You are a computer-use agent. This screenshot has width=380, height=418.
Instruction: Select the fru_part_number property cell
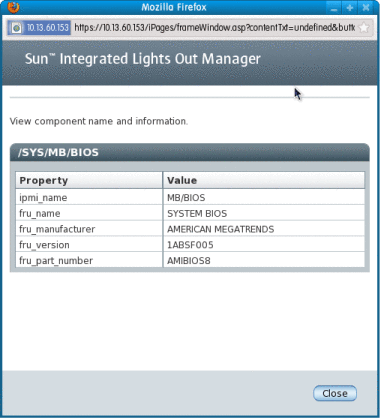pos(89,260)
